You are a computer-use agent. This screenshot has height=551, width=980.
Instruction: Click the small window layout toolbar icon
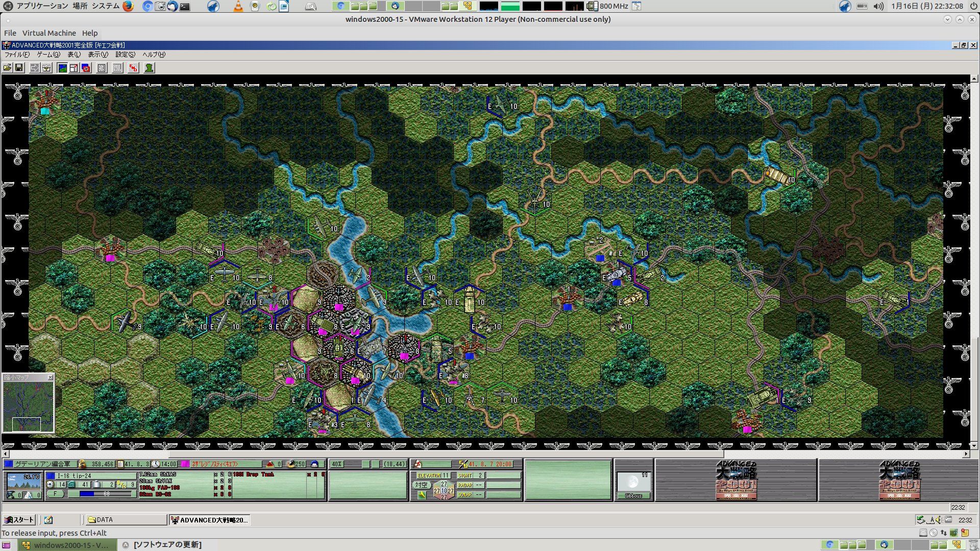click(74, 68)
